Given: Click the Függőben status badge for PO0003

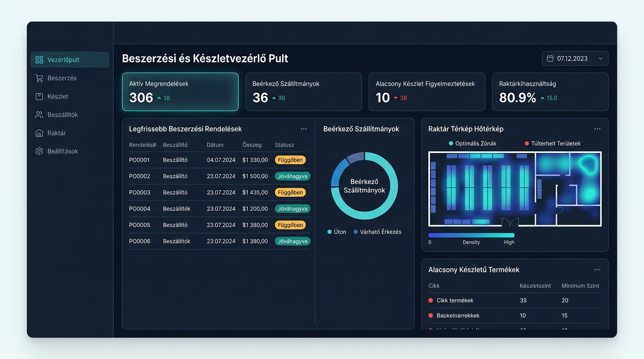Looking at the screenshot, I should pyautogui.click(x=290, y=193).
